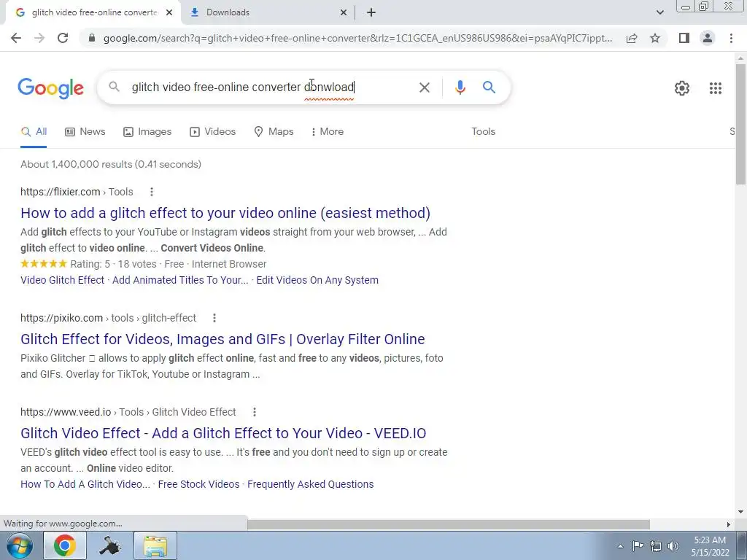Switch to Images results
Image resolution: width=747 pixels, height=560 pixels.
[147, 132]
